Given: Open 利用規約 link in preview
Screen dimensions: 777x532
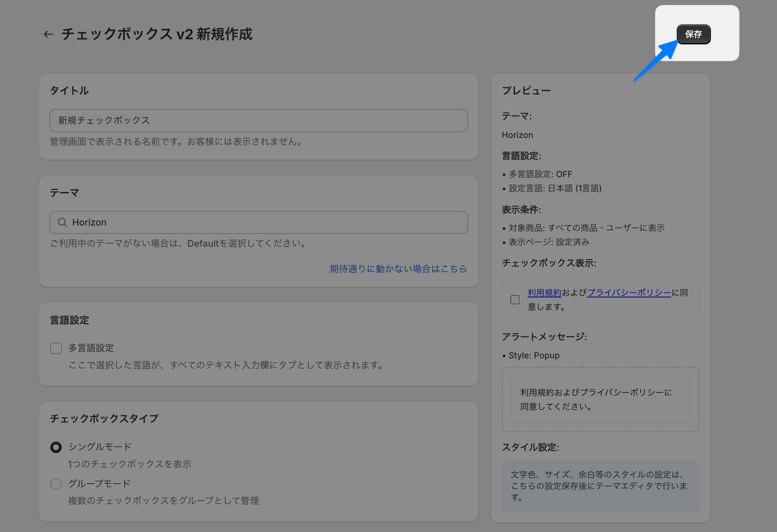Looking at the screenshot, I should tap(544, 293).
